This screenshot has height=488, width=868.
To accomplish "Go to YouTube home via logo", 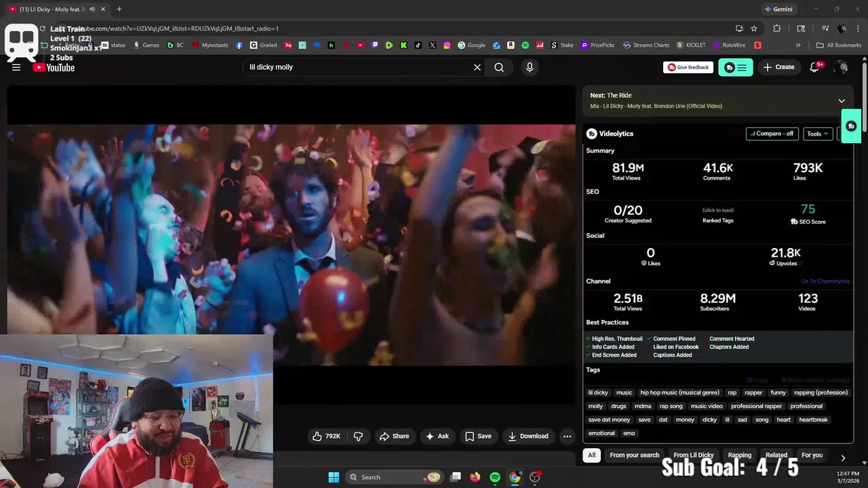I will tap(54, 67).
